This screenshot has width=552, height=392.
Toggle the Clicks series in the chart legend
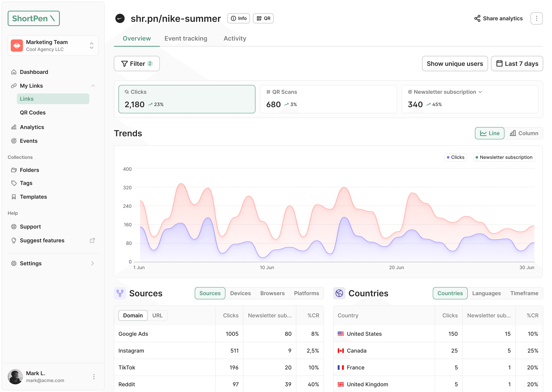tap(455, 157)
